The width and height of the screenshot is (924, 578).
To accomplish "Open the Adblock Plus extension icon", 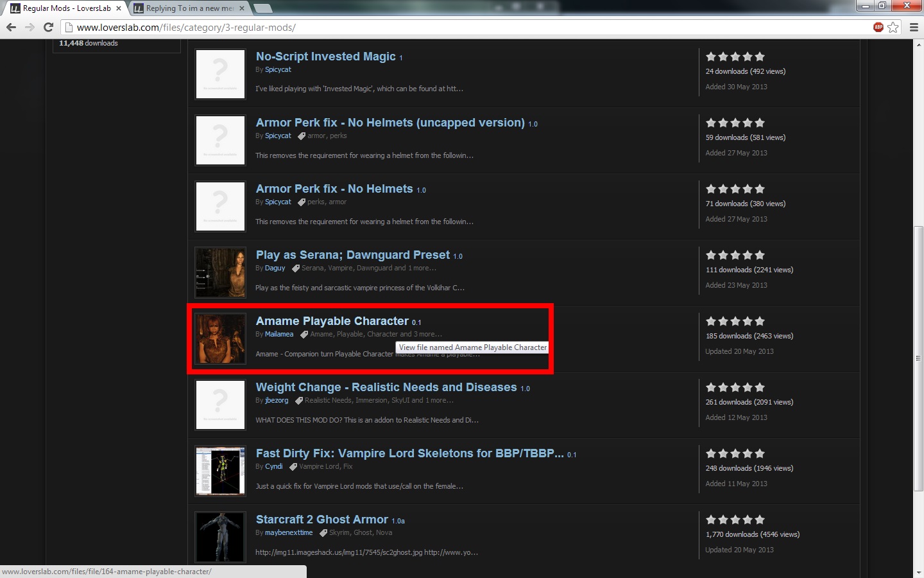I will (x=878, y=27).
